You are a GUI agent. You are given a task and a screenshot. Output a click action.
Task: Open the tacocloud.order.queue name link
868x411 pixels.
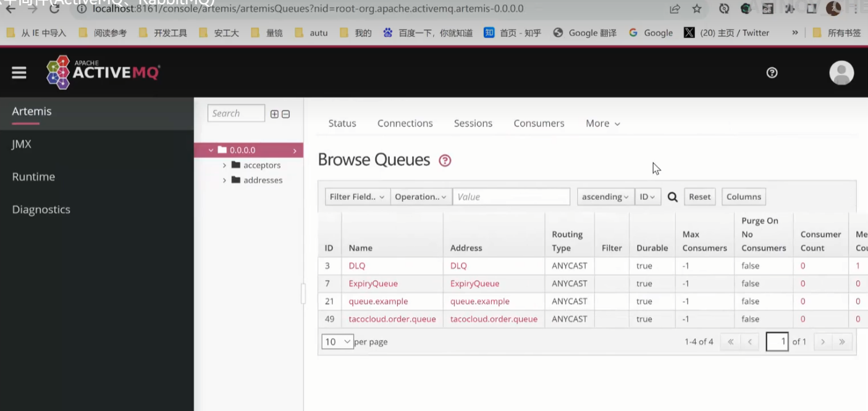392,319
